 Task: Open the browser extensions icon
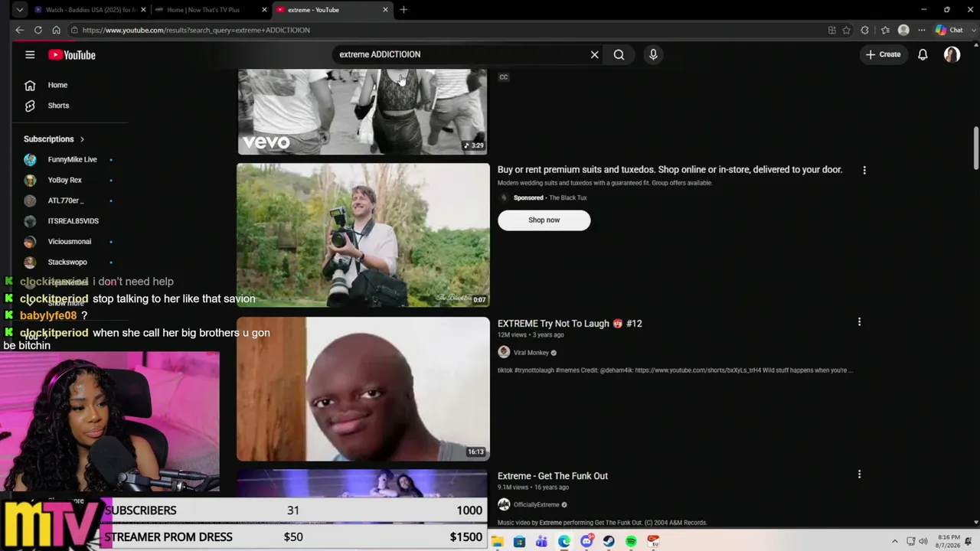pyautogui.click(x=865, y=30)
